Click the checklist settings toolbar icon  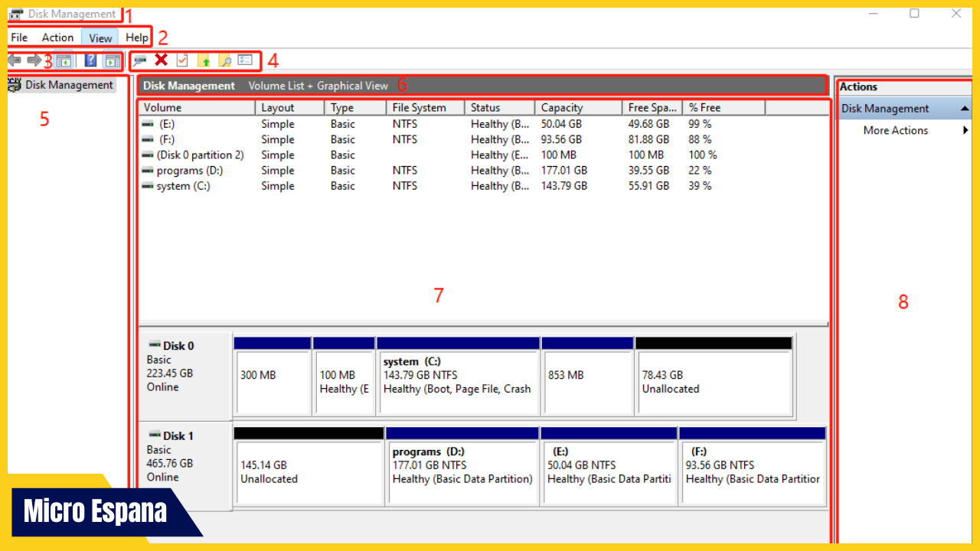245,60
